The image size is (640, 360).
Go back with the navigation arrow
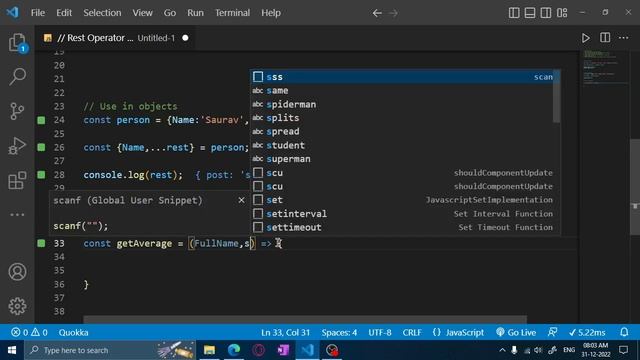377,13
